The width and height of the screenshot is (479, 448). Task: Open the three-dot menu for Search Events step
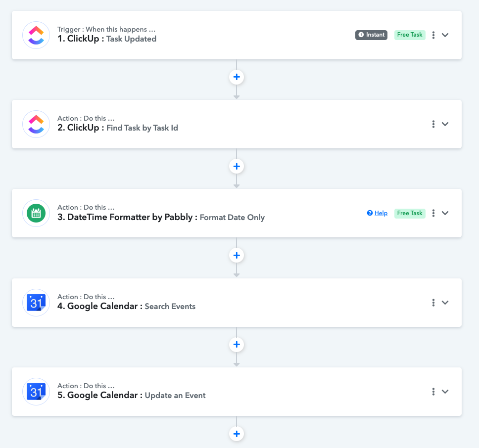[433, 303]
